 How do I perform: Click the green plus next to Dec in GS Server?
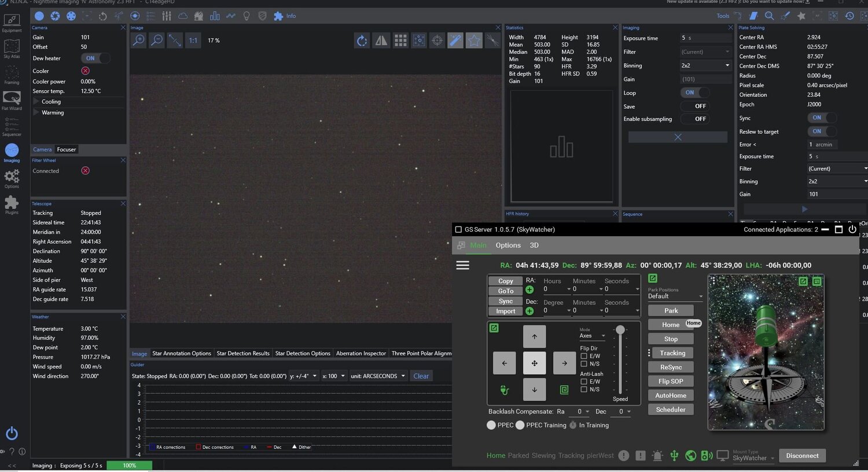pyautogui.click(x=529, y=311)
